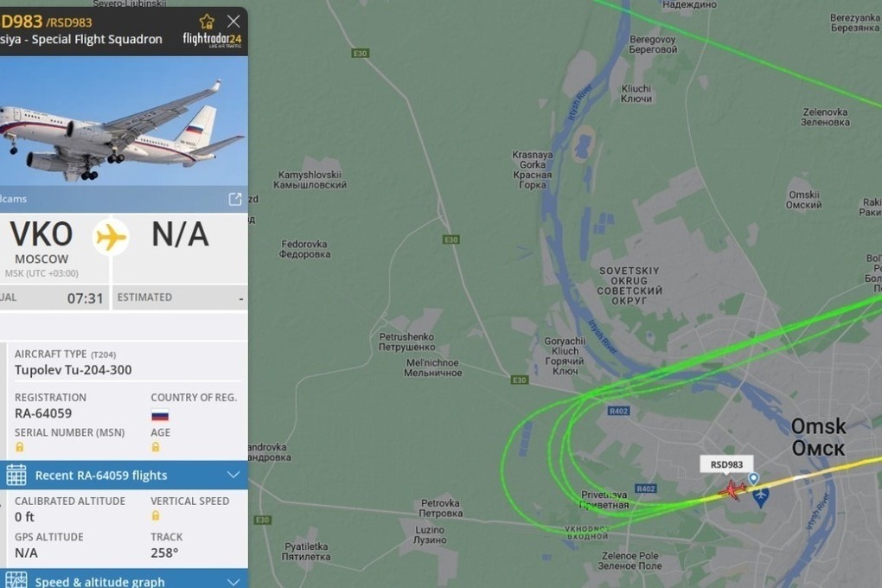This screenshot has height=588, width=882.
Task: Click the blue location pin near RSD983
Action: (753, 479)
